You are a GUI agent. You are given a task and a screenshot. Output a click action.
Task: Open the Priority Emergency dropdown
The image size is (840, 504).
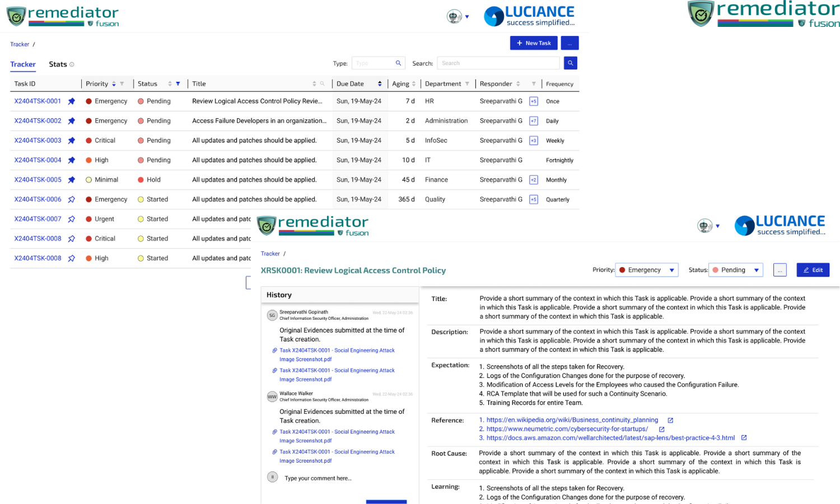coord(647,270)
